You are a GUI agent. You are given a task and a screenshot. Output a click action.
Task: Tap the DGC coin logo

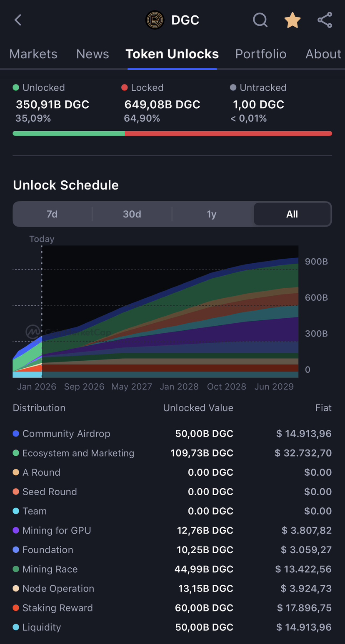point(155,20)
